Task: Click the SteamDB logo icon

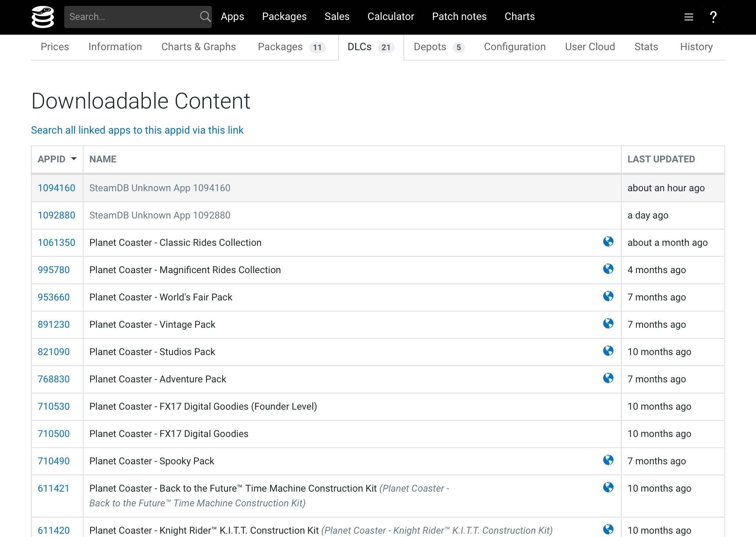Action: point(43,17)
